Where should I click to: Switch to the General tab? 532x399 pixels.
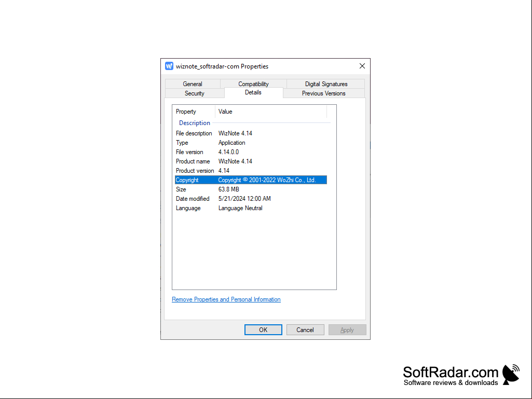[193, 84]
